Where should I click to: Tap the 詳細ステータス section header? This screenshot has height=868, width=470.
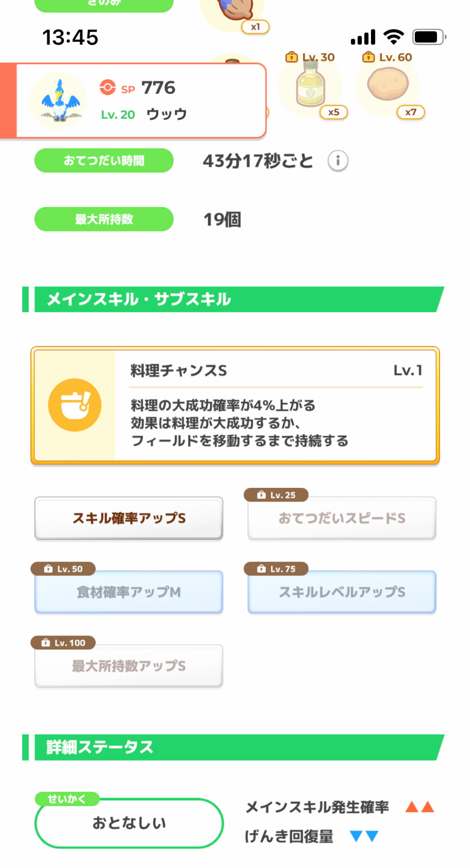(x=235, y=747)
